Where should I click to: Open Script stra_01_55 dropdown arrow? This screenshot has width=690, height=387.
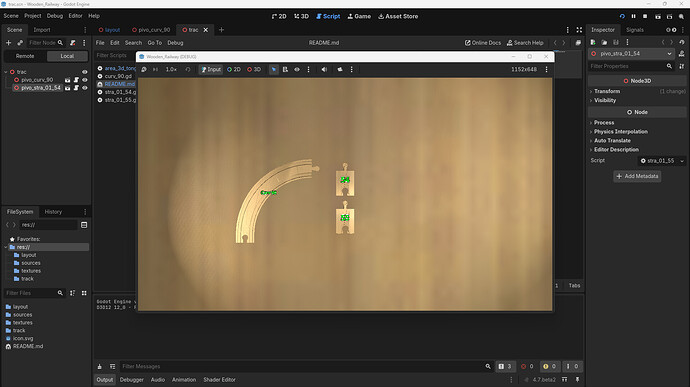click(682, 161)
